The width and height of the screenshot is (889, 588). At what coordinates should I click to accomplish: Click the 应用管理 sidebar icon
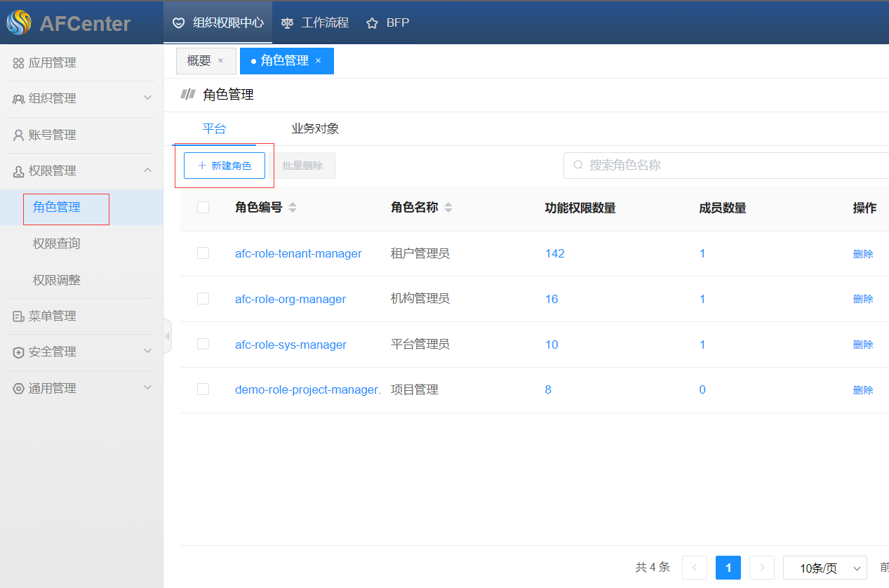tap(18, 63)
